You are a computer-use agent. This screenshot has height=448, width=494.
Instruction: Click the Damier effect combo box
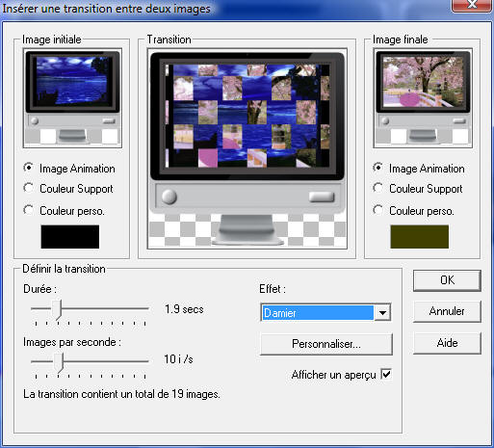click(x=325, y=312)
